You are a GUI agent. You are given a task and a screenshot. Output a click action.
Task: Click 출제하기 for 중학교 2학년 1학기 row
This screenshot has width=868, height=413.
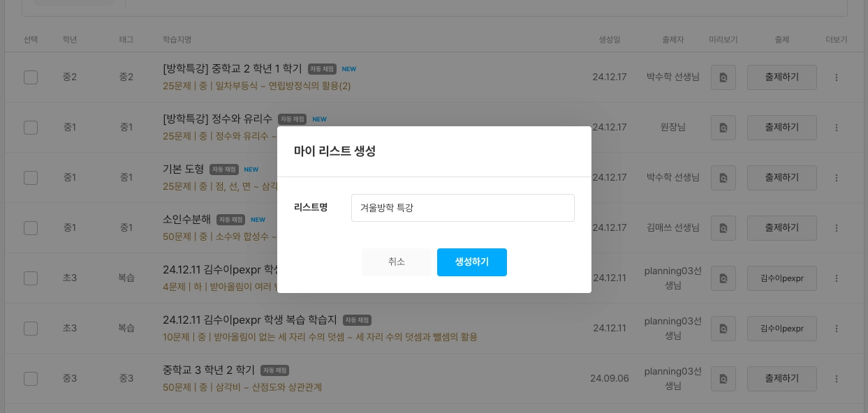[x=781, y=77]
